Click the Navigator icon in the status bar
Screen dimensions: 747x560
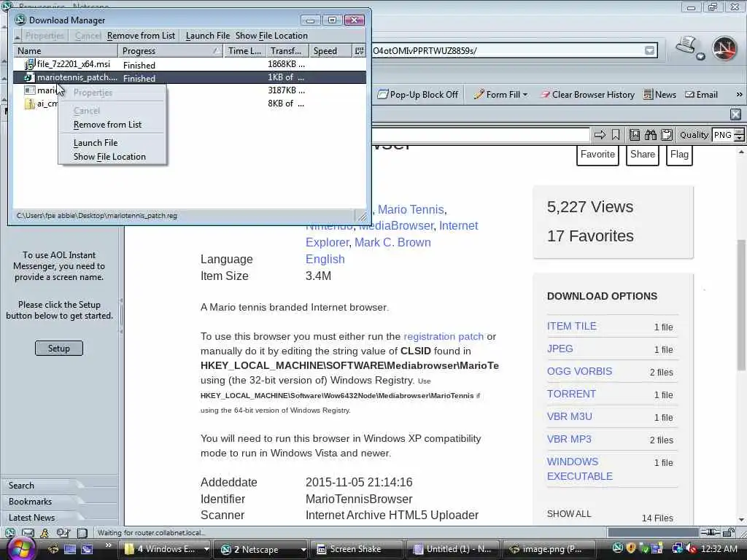10,533
